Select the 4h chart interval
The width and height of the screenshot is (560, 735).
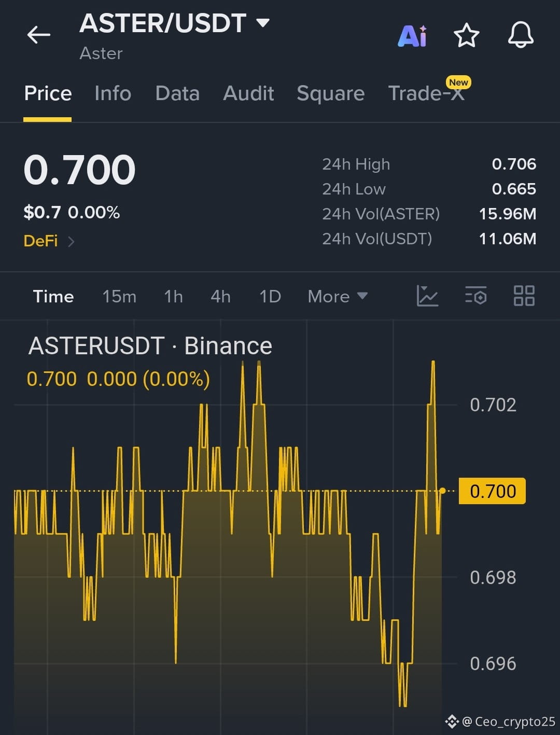220,296
